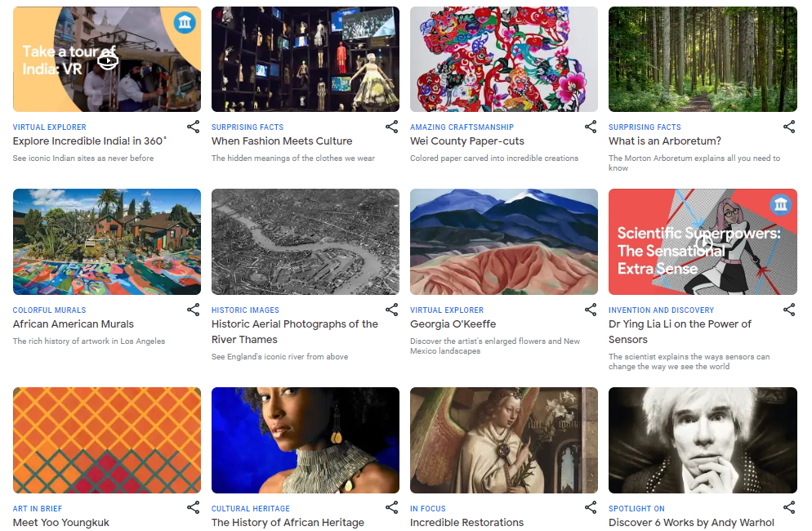Share the Dr Ying Lia Li card
The height and width of the screenshot is (531, 812).
(789, 310)
